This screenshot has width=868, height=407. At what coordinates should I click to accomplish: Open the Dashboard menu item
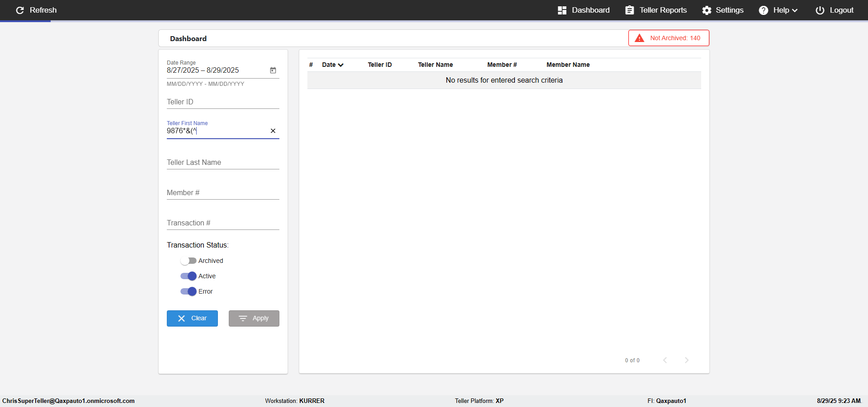[583, 10]
